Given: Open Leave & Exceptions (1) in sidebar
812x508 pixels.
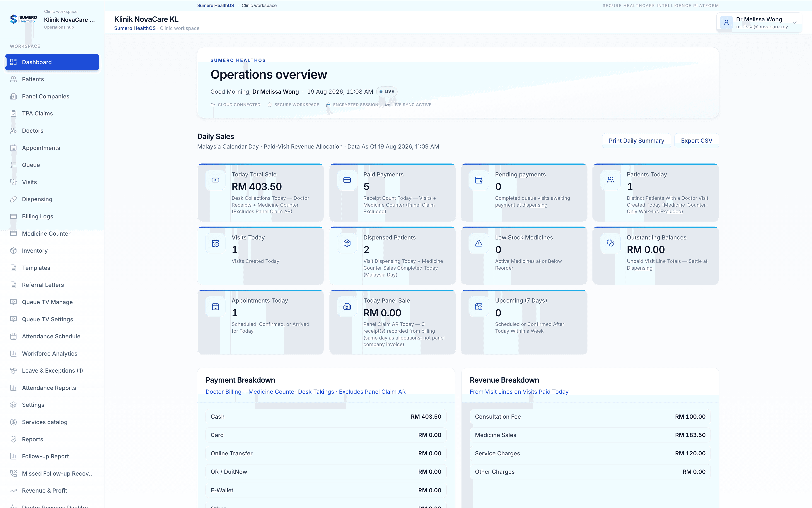Looking at the screenshot, I should click(x=52, y=371).
